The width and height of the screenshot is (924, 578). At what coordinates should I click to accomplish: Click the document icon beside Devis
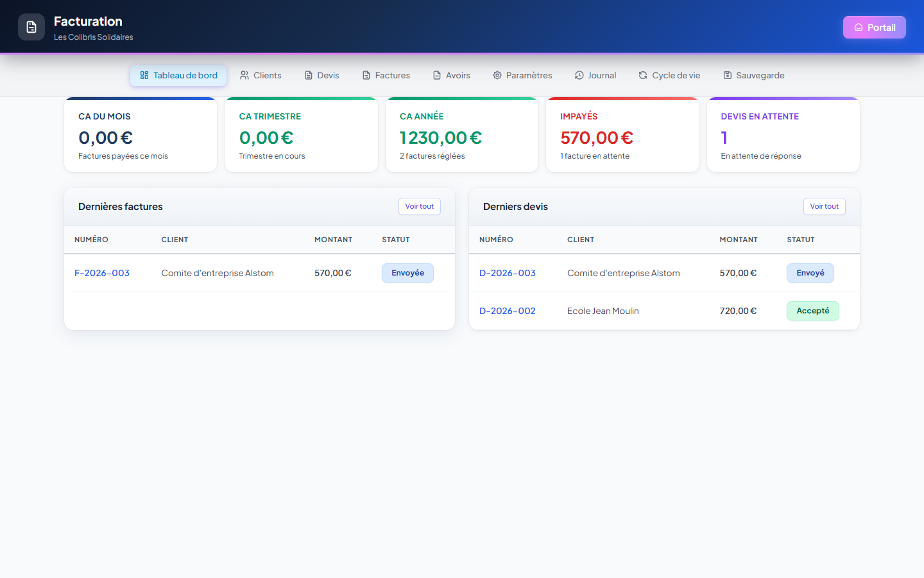[309, 75]
